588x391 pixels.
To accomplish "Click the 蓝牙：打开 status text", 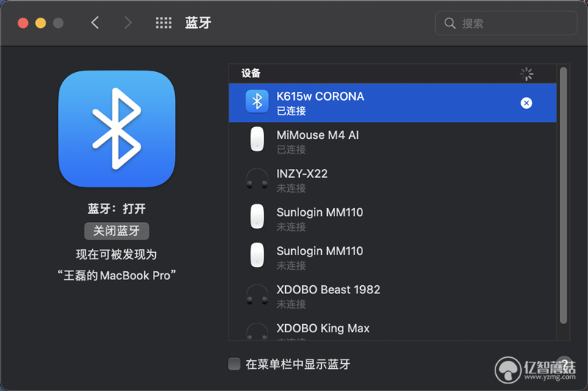I will [x=117, y=209].
